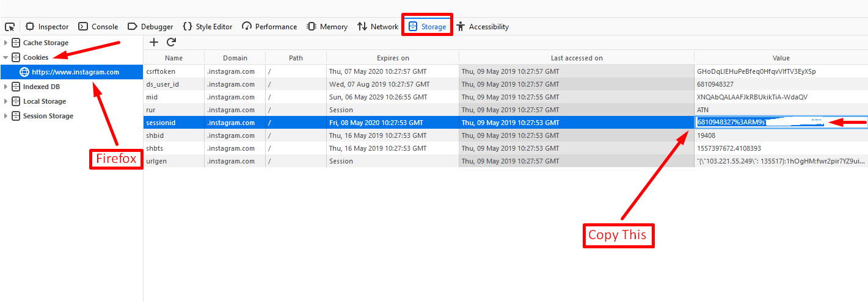This screenshot has width=868, height=302.
Task: Select the ds_user_id cookie name
Action: pyautogui.click(x=162, y=84)
